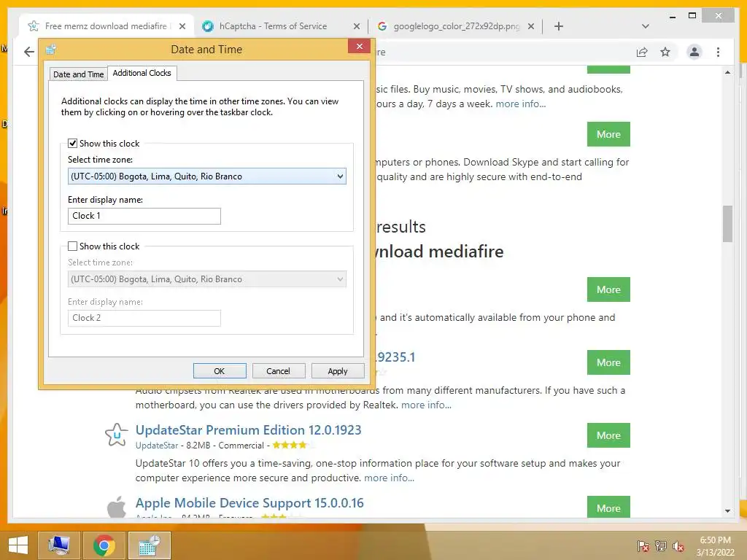Enable the second Show this clock checkbox
The width and height of the screenshot is (747, 560).
[x=72, y=246]
